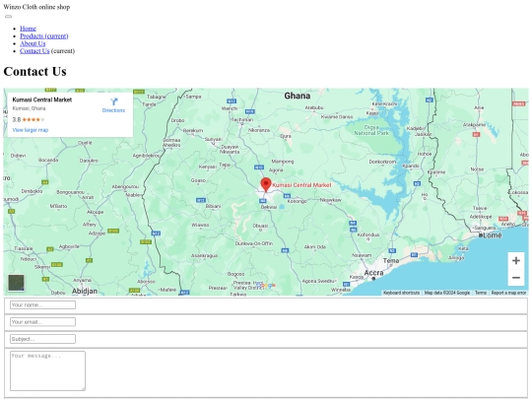Screen dimensions: 532x399
Task: Click the Ghana country label
Action: click(298, 96)
